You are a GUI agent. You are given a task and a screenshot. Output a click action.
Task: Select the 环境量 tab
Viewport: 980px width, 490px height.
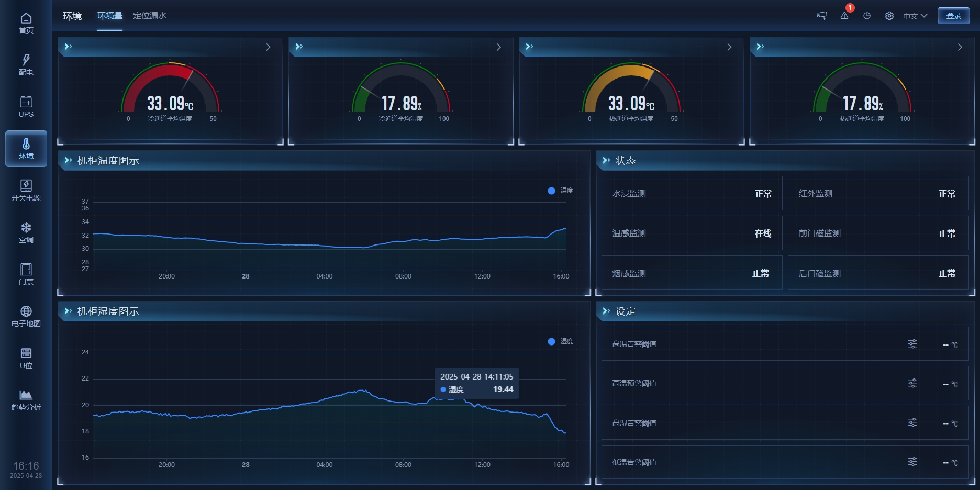pos(110,16)
